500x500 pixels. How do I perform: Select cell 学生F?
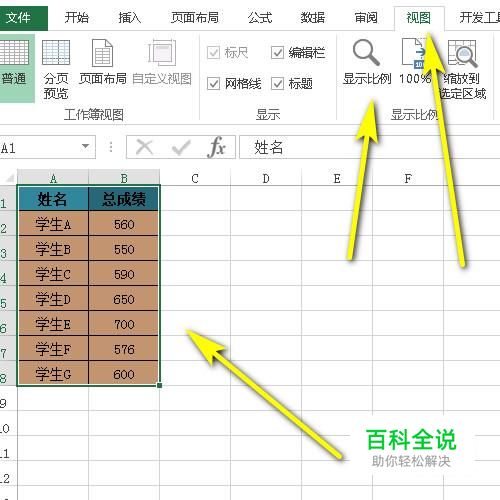coord(53,349)
